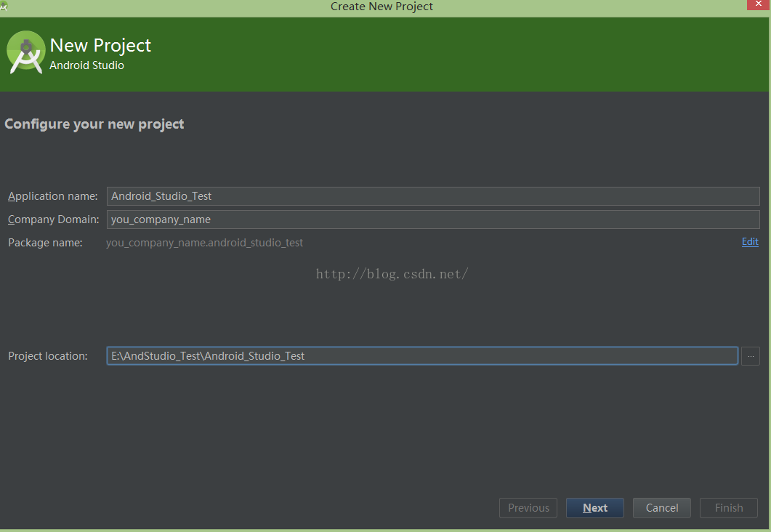This screenshot has width=771, height=532.
Task: Click the Configure your new project heading
Action: 94,124
